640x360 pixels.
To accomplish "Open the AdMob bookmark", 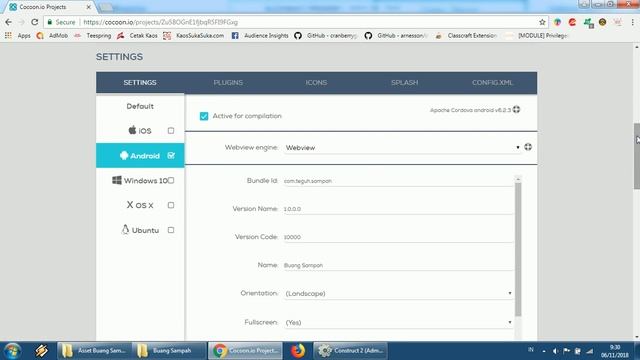I will [x=52, y=36].
